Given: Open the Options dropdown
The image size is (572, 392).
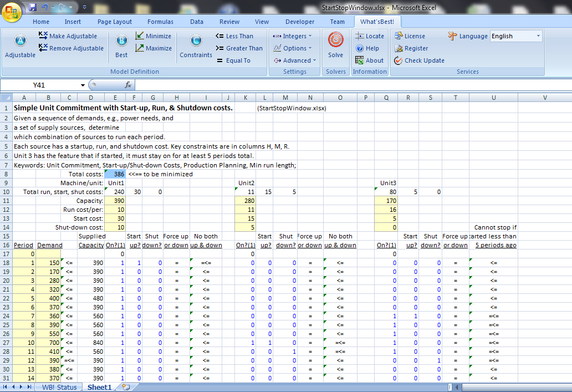Looking at the screenshot, I should [293, 48].
